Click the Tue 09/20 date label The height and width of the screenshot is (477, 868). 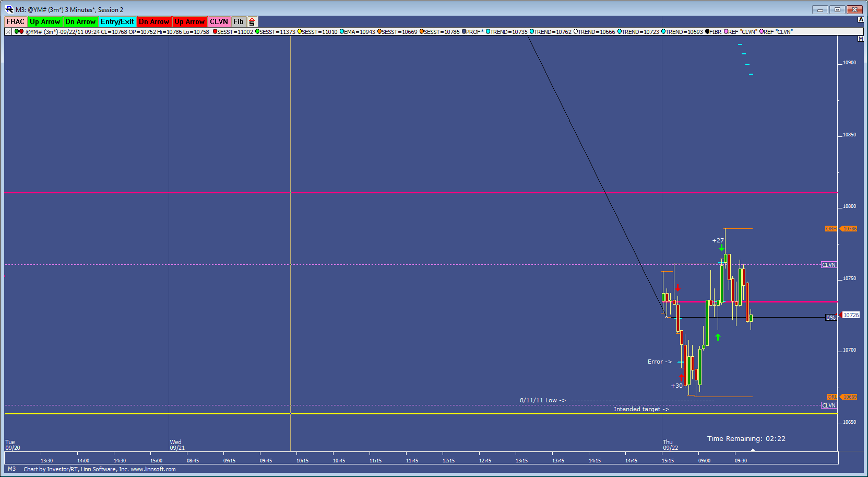(13, 445)
